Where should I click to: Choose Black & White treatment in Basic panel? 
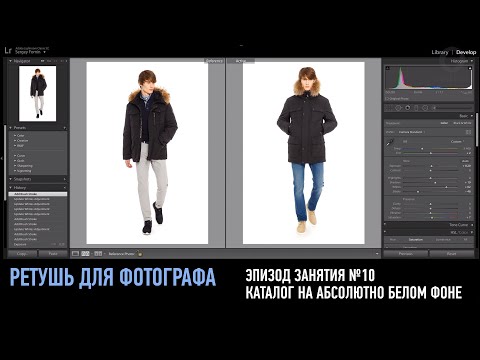click(x=462, y=123)
